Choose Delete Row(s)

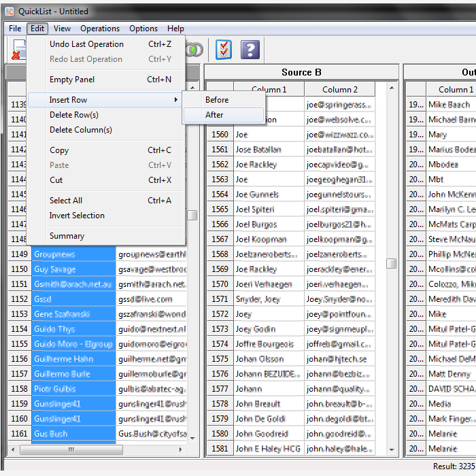point(107,115)
